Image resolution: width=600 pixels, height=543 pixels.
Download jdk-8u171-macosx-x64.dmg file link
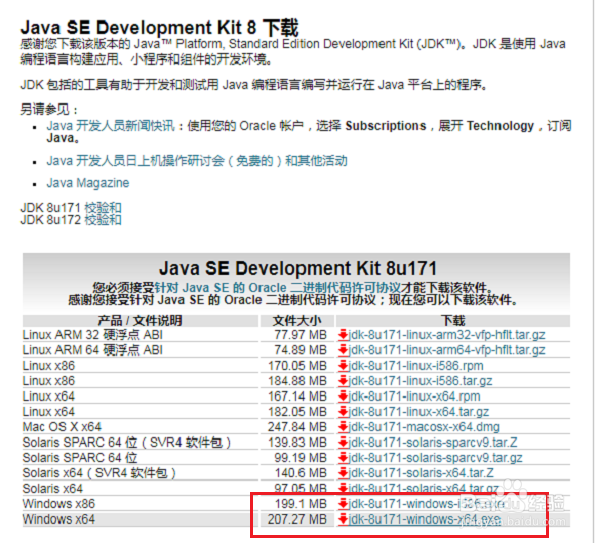tap(424, 427)
